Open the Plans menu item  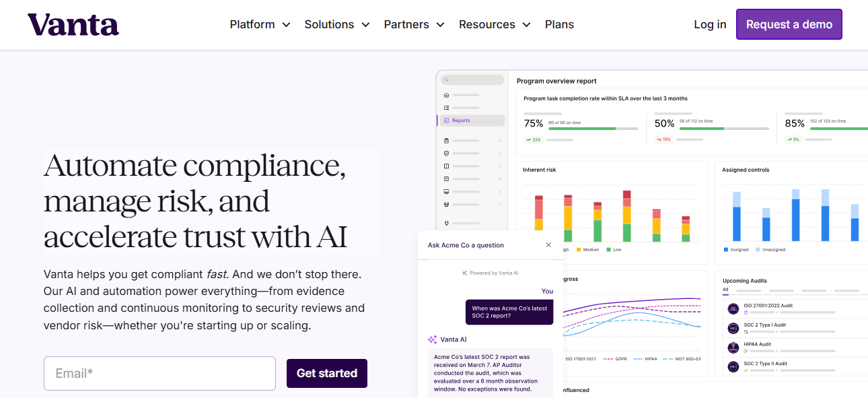[x=559, y=24]
